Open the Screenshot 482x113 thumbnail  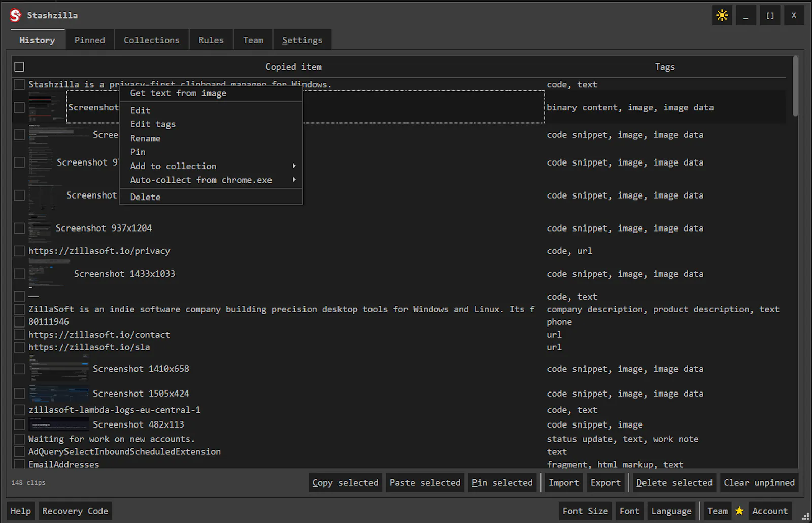[x=59, y=424]
